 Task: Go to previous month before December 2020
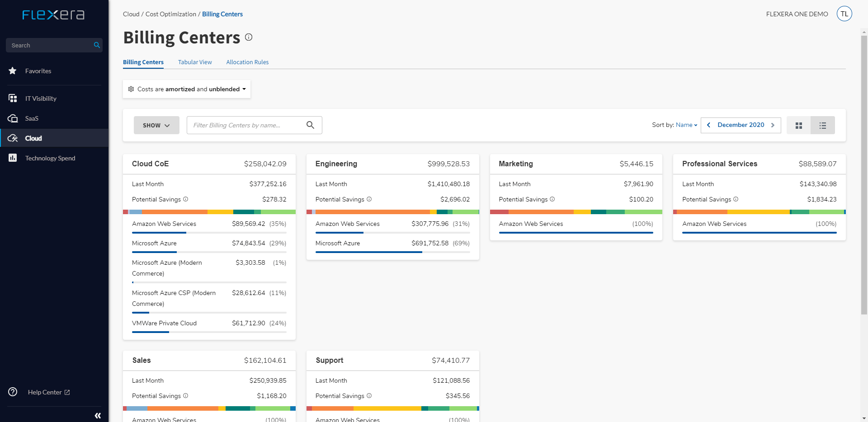click(x=708, y=125)
